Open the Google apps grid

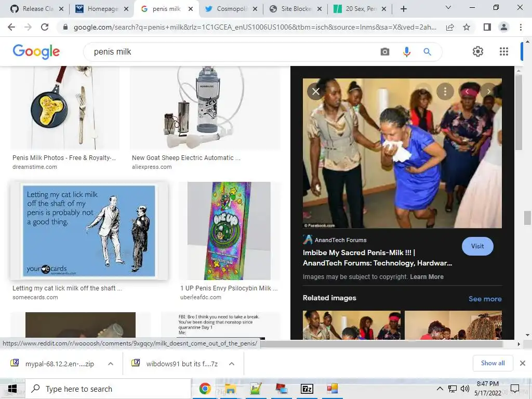(x=504, y=51)
